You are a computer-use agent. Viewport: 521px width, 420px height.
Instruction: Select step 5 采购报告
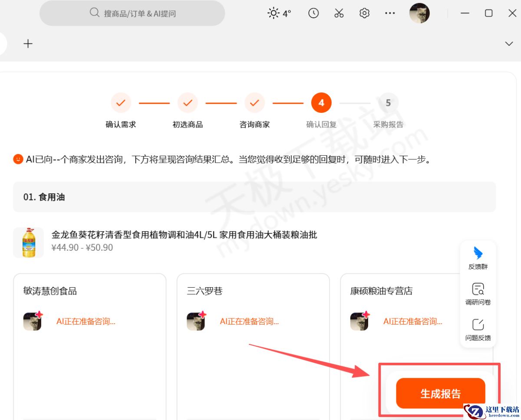pos(388,102)
